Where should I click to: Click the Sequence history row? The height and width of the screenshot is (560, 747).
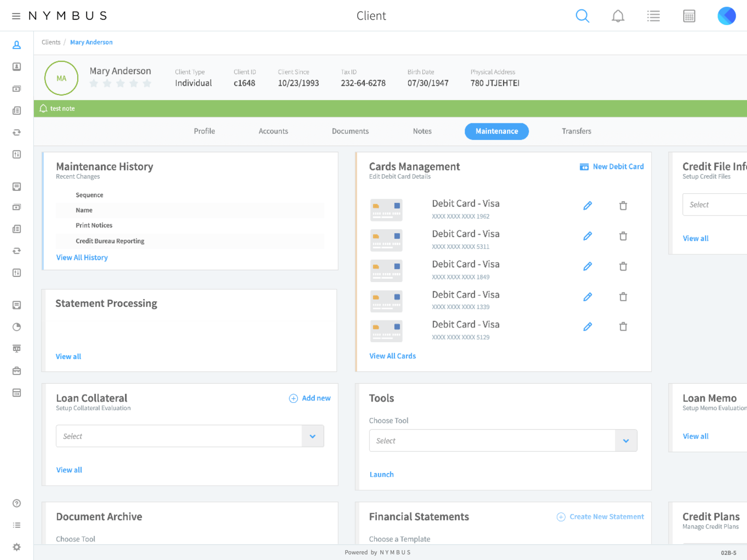point(190,195)
